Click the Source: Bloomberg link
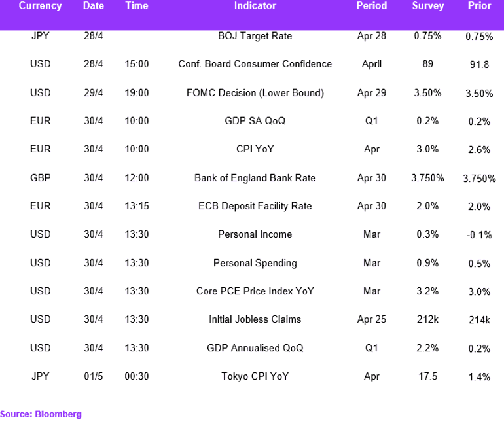Screen dimensions: 504x424 point(41,414)
